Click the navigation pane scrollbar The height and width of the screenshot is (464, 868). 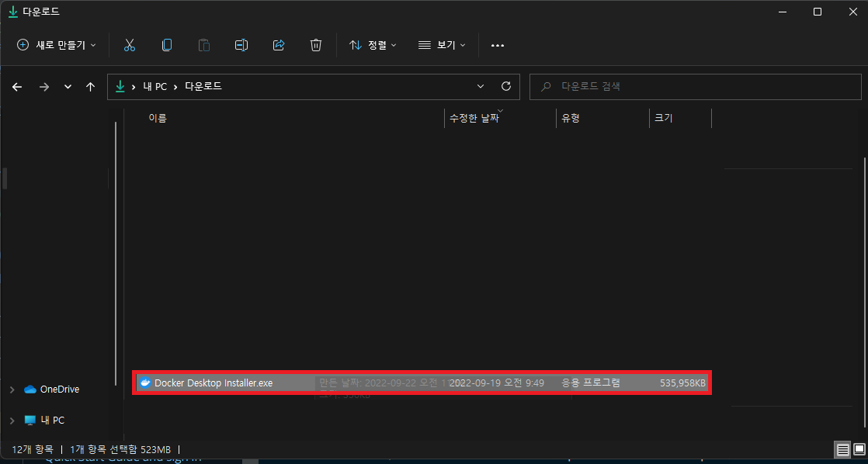[116, 253]
